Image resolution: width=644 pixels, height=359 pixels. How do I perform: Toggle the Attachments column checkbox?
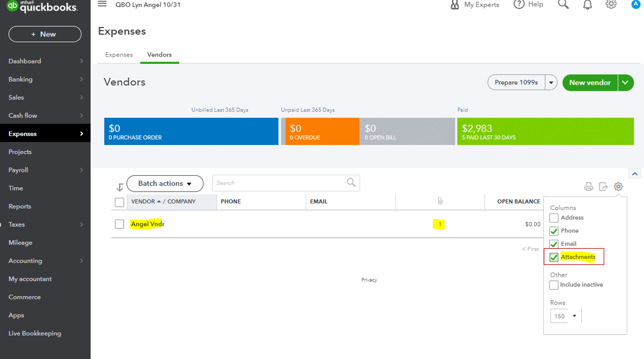pyautogui.click(x=554, y=257)
